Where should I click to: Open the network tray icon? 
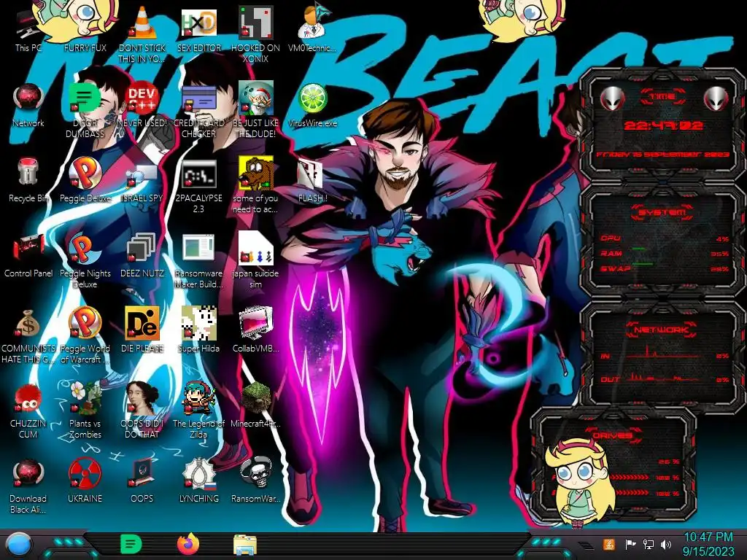tap(648, 544)
